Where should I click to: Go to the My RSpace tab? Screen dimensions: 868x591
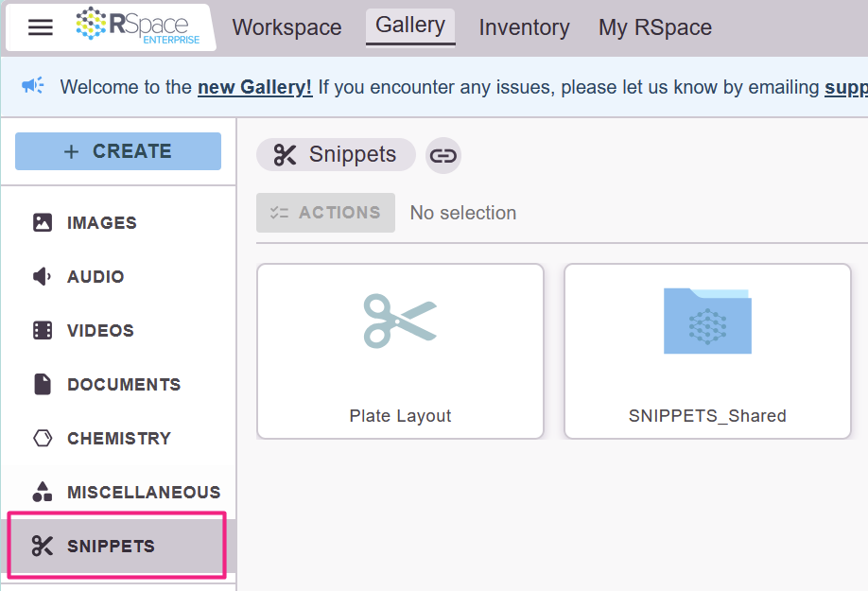(x=655, y=27)
